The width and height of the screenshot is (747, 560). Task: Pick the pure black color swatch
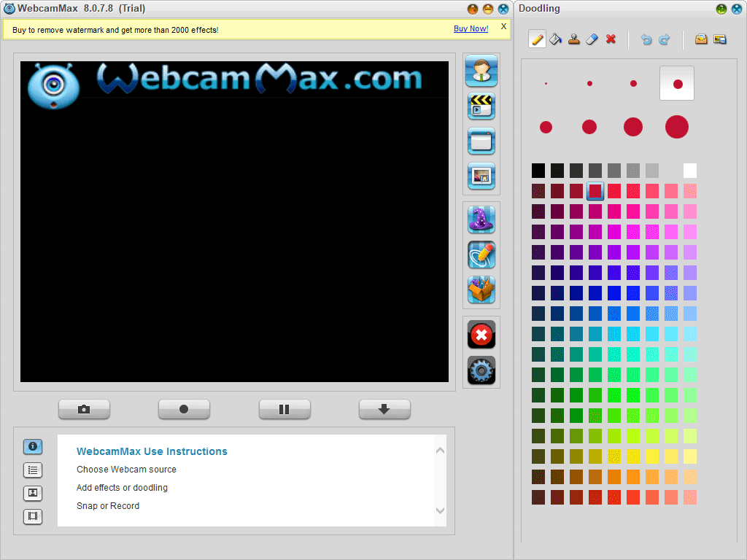tap(538, 171)
